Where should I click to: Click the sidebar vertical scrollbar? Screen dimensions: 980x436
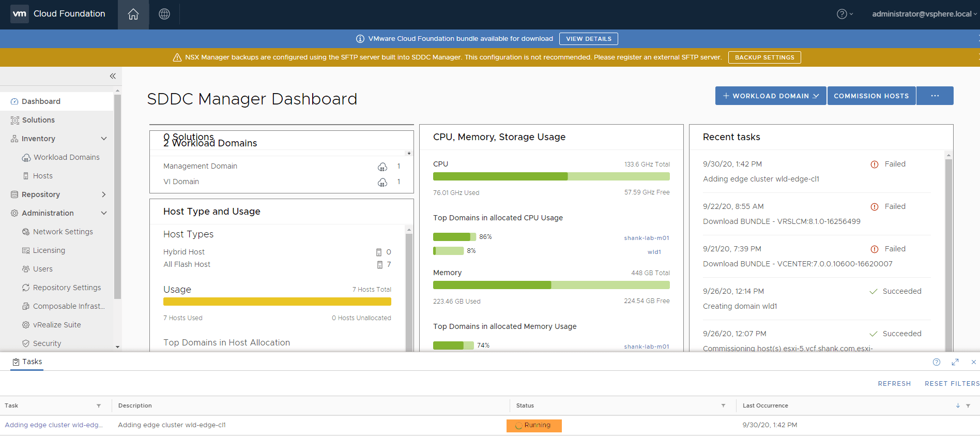(118, 197)
